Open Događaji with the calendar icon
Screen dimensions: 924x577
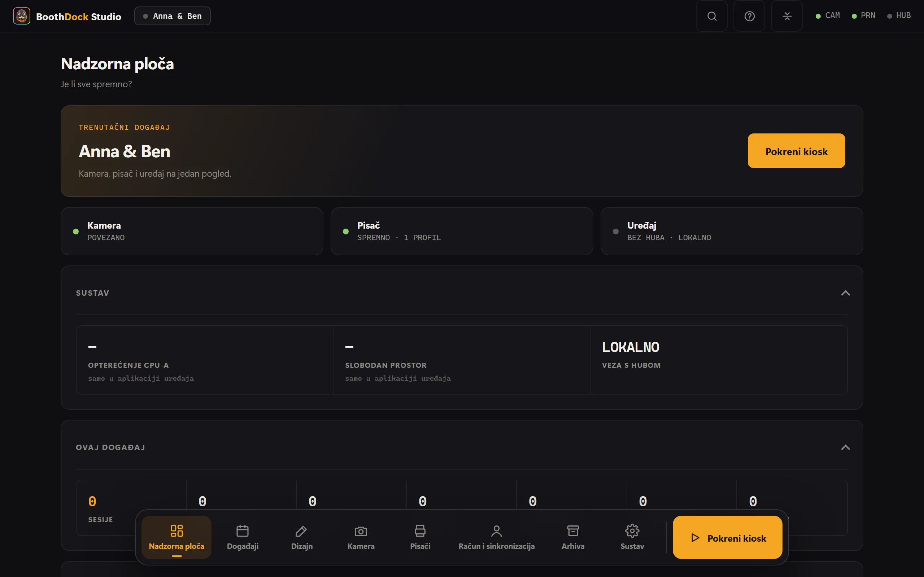(243, 537)
